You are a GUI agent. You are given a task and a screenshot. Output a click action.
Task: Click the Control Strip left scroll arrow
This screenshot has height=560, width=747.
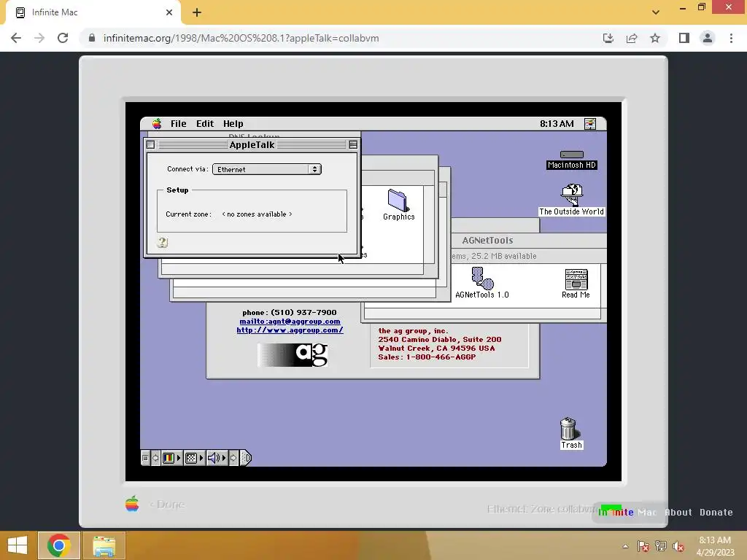click(x=155, y=458)
